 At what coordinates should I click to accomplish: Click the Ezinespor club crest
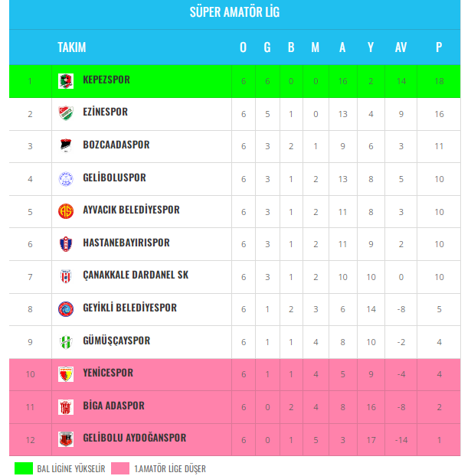[x=66, y=113]
